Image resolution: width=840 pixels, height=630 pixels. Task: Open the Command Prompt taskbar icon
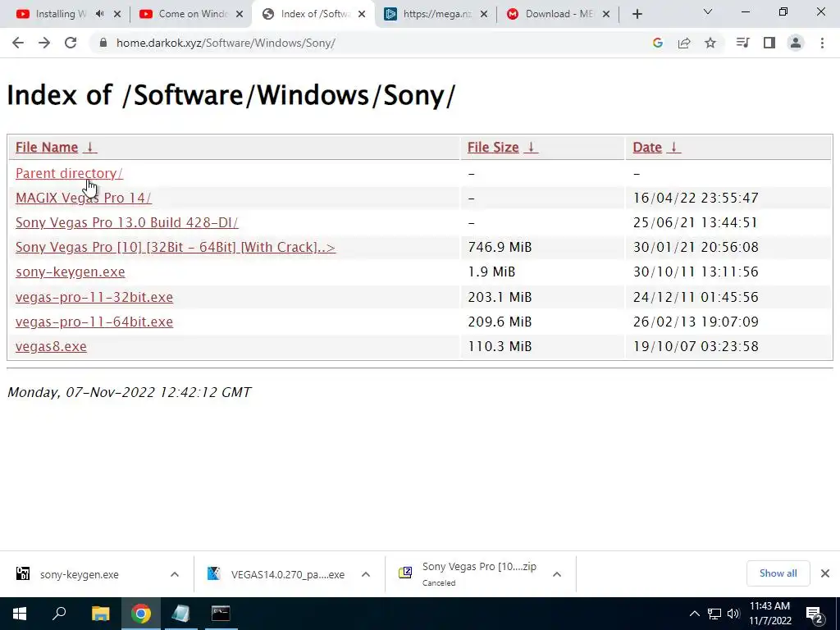coord(221,614)
